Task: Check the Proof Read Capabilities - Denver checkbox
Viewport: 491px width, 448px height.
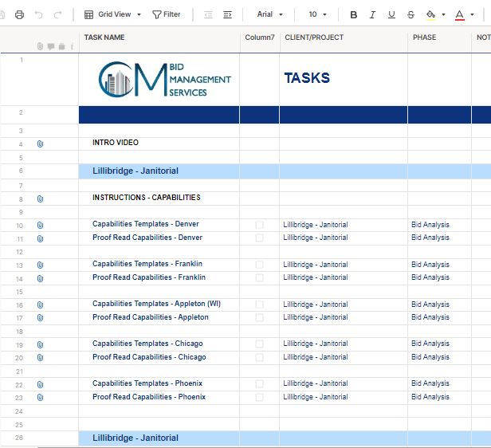Action: click(x=259, y=238)
